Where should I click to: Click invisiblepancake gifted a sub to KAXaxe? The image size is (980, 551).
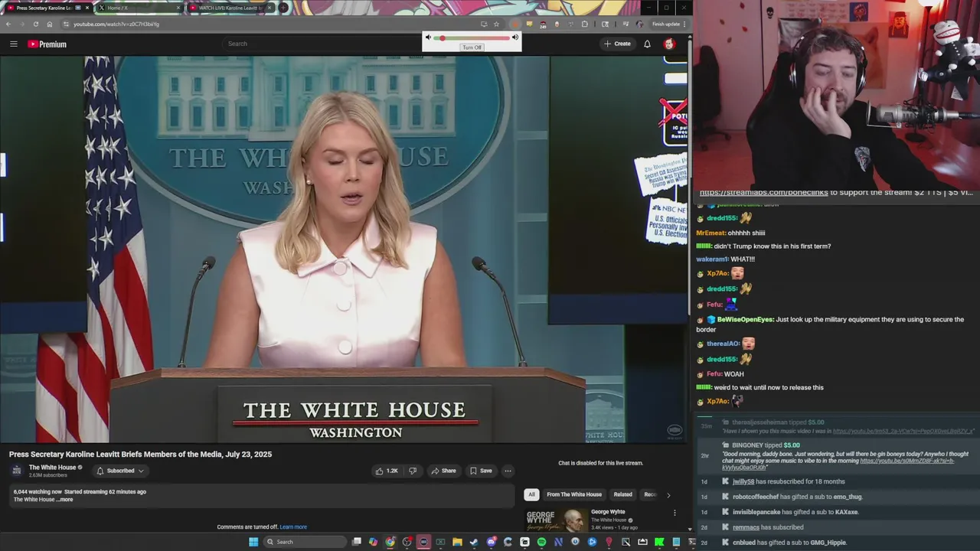pos(795,512)
